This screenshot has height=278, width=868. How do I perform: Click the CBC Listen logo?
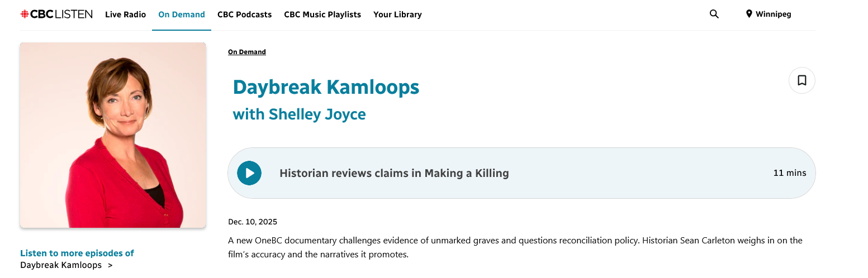pyautogui.click(x=56, y=15)
